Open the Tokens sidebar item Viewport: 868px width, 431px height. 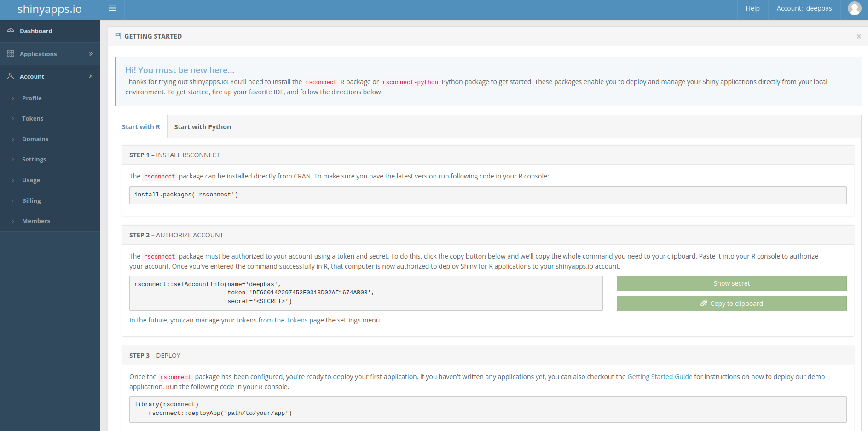(33, 119)
